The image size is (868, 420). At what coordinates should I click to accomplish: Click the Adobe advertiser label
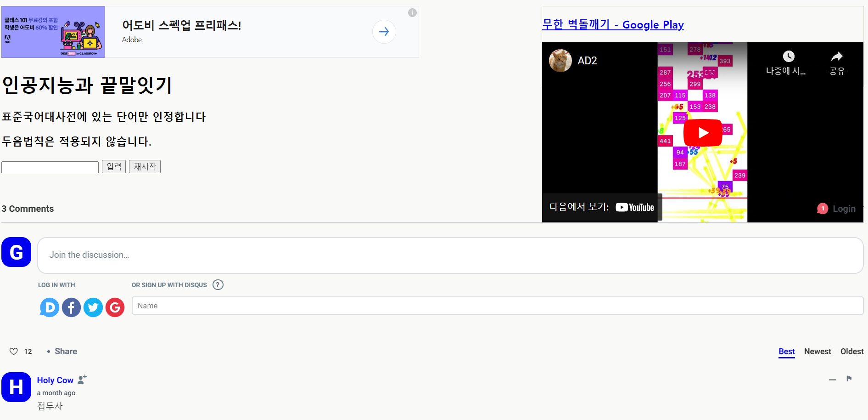click(132, 40)
